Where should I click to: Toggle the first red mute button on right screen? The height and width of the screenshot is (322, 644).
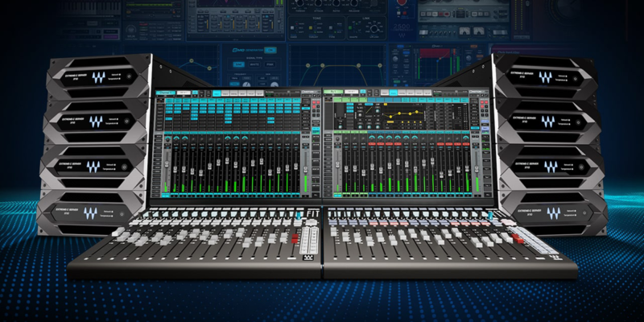374,143
